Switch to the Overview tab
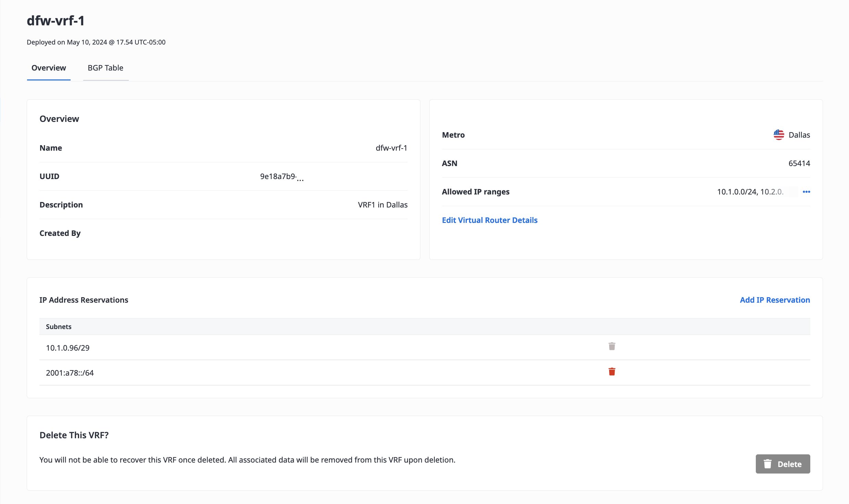 (49, 68)
